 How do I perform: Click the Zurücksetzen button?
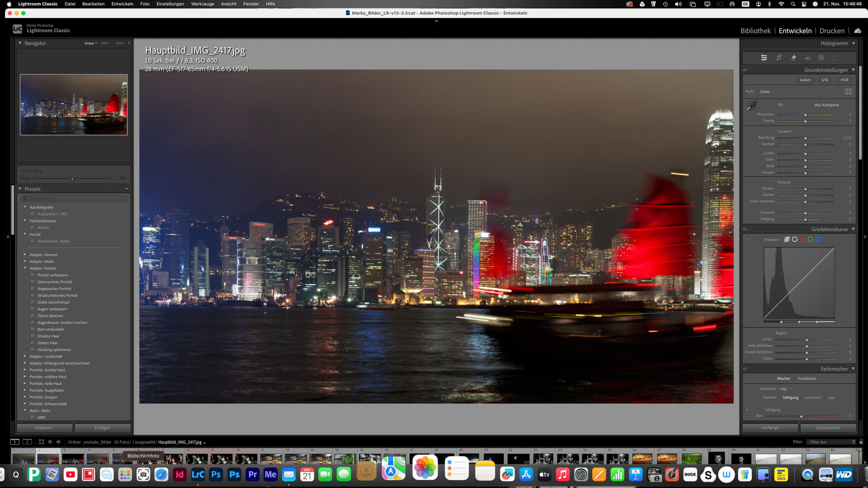pos(827,428)
